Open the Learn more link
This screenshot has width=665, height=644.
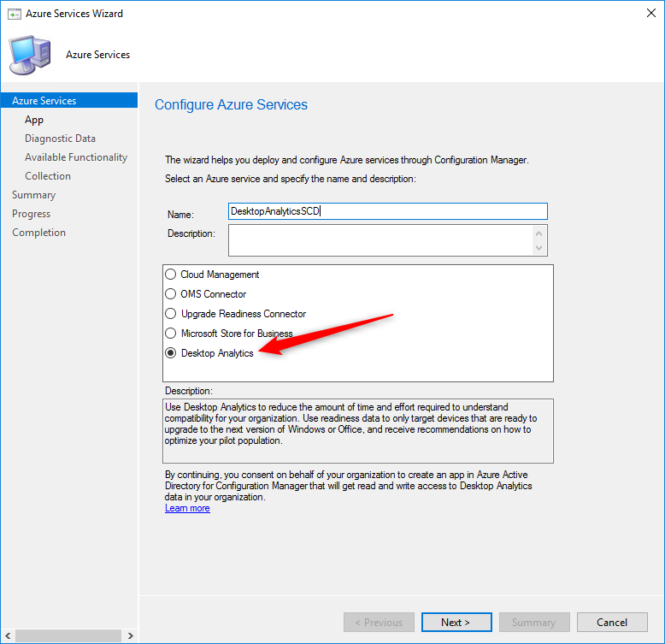point(187,508)
